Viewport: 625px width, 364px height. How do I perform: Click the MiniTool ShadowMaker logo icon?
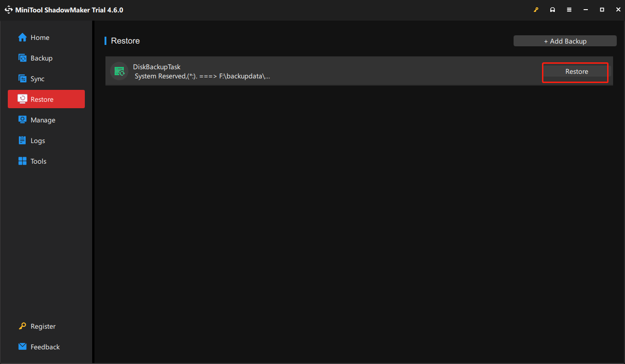click(9, 10)
